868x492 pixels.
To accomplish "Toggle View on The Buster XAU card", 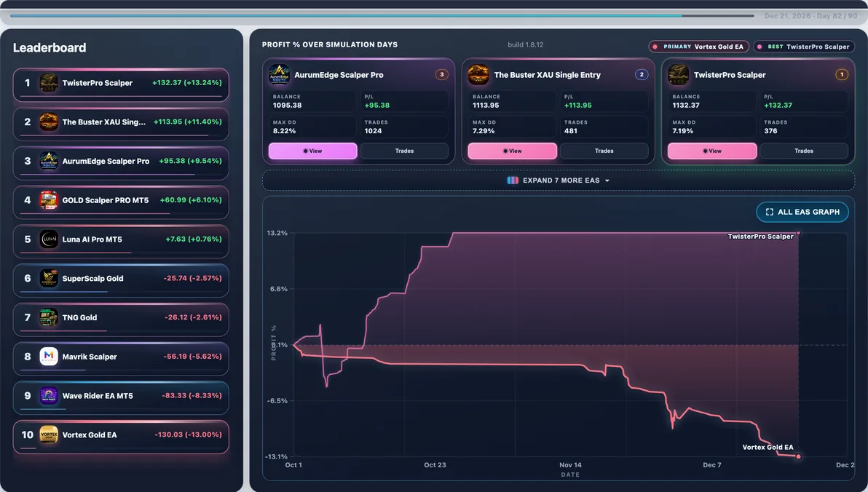I will coord(513,151).
